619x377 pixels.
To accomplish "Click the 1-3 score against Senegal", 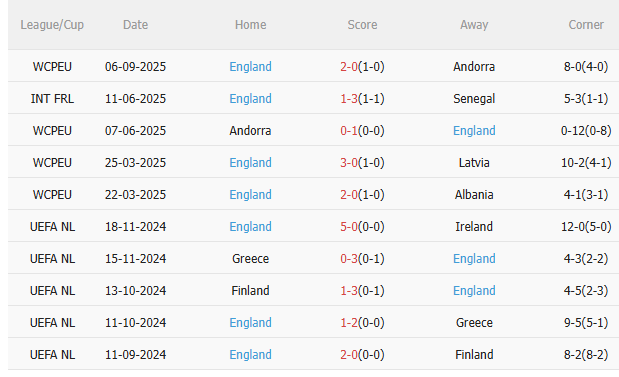I will (349, 98).
